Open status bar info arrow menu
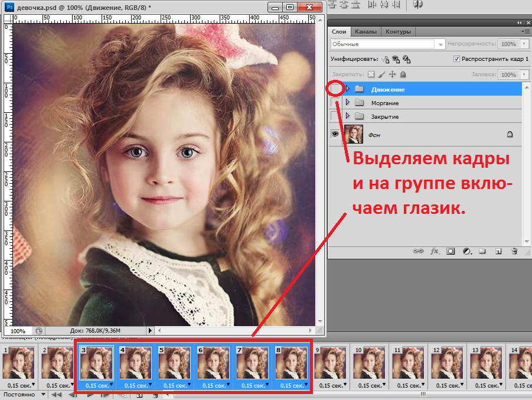The height and width of the screenshot is (400, 532). tap(150, 330)
